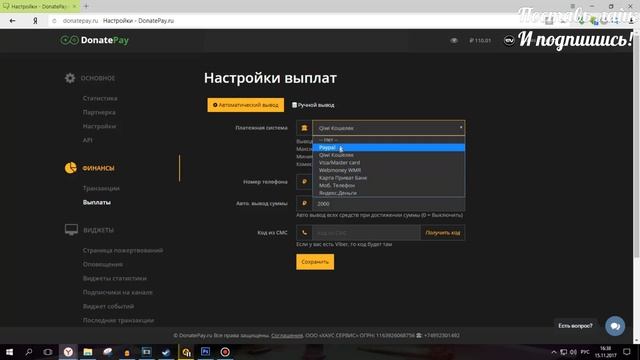Choose Visa/Master card payment option
The image size is (640, 360).
[389, 162]
